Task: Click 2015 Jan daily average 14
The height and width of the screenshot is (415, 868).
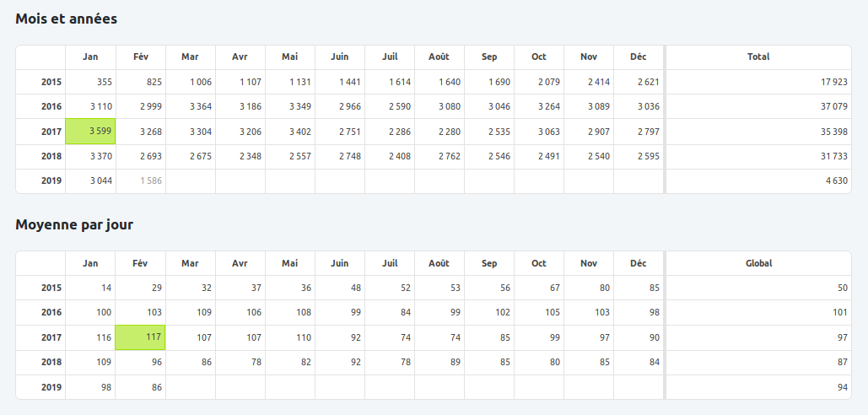Action: (106, 288)
